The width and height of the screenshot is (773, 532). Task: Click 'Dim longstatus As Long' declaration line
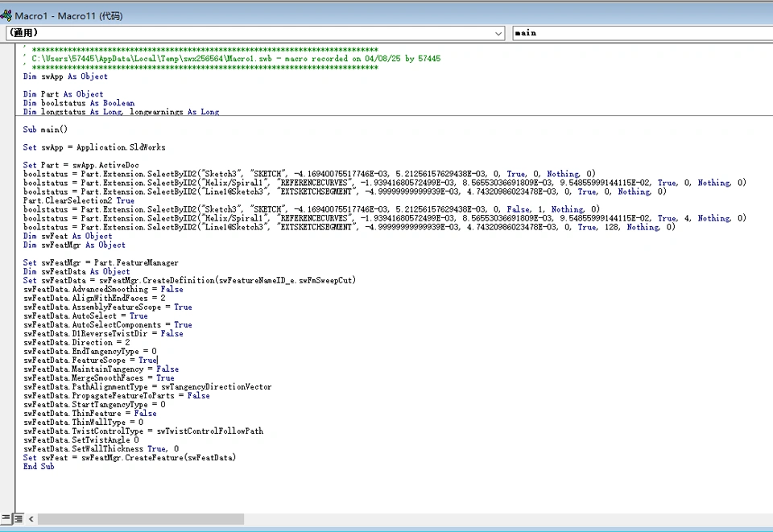tap(122, 112)
